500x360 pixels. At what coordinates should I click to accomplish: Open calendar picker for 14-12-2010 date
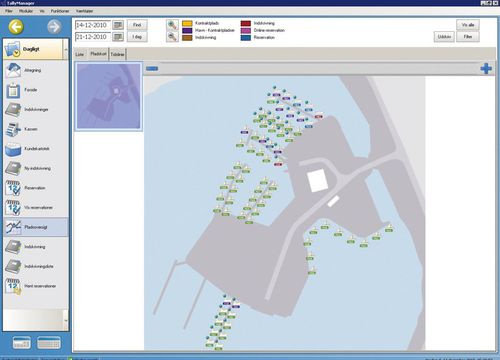[x=118, y=25]
